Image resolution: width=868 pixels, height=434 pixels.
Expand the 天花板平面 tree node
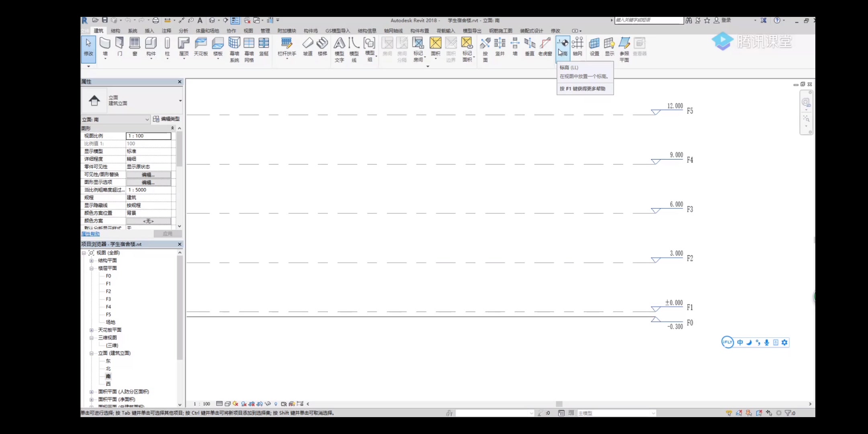pyautogui.click(x=92, y=330)
